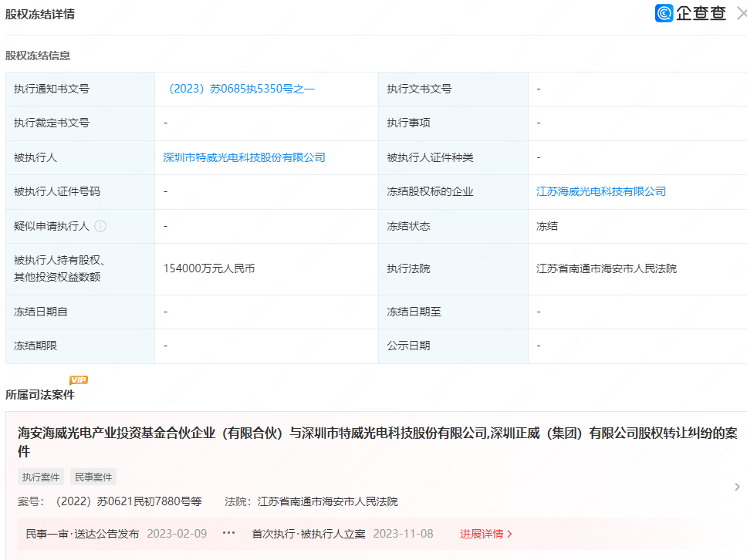747x560 pixels.
Task: Expand the timeline ellipsis dots
Action: (228, 533)
